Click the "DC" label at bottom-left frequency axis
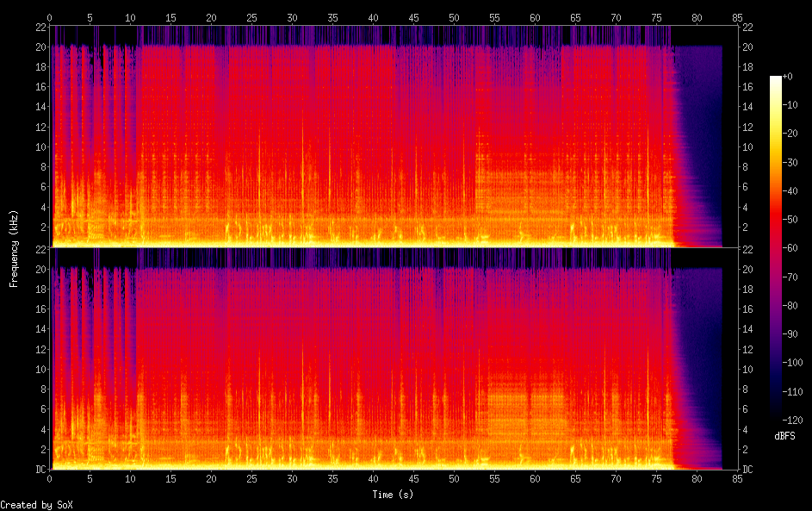The height and width of the screenshot is (511, 812). (x=40, y=470)
